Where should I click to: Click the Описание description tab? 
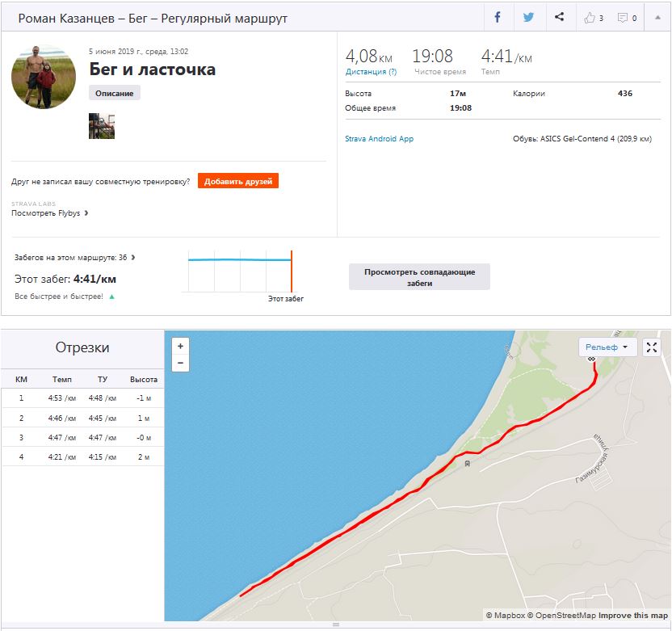tap(115, 93)
